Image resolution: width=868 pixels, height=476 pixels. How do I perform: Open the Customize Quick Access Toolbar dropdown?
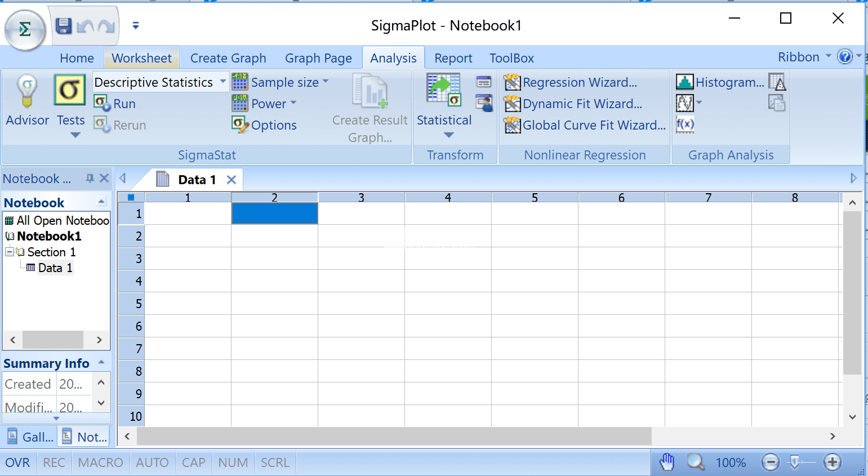136,25
